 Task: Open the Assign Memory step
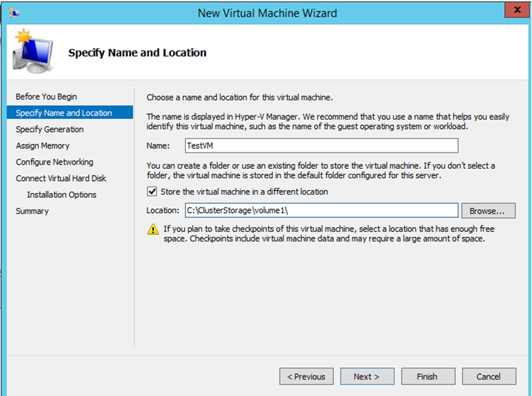(x=43, y=145)
